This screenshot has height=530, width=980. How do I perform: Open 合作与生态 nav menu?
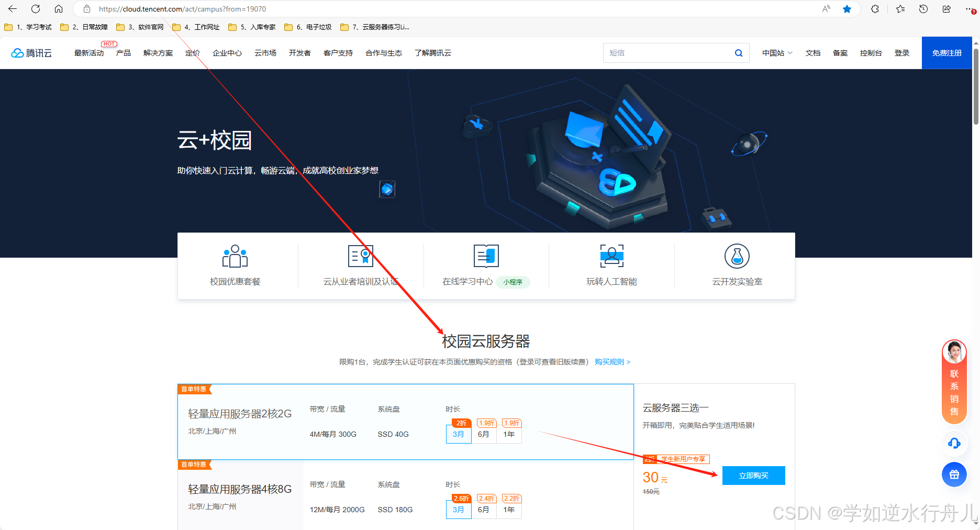pyautogui.click(x=384, y=53)
